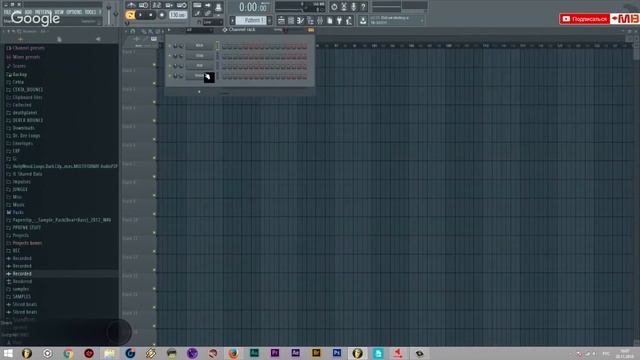Open the TOOLS menu
Viewport: 640px width, 360px height.
click(90, 12)
